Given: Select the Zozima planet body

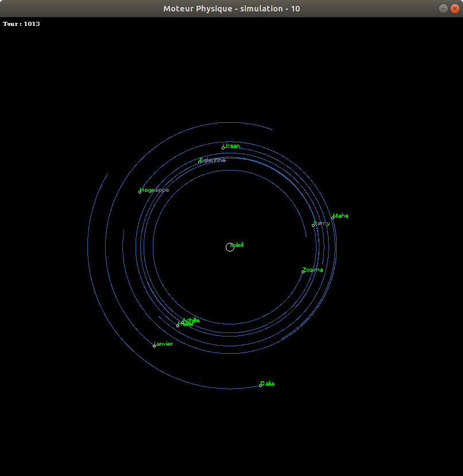Looking at the screenshot, I should 302,271.
